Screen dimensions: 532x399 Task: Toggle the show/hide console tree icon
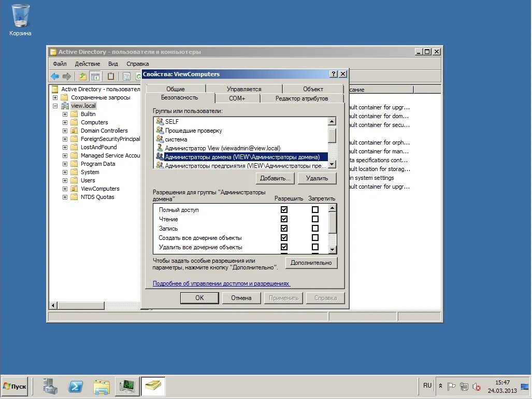[95, 76]
